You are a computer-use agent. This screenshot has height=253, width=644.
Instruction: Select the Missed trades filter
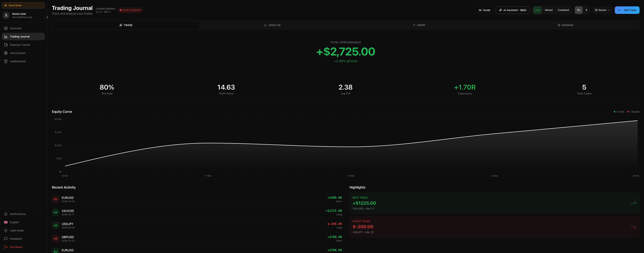[x=548, y=10]
